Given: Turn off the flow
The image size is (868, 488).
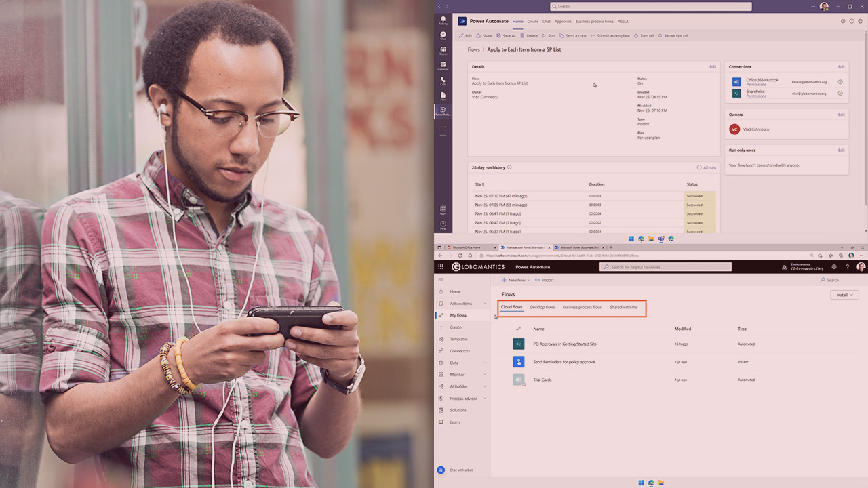Looking at the screenshot, I should [x=644, y=36].
